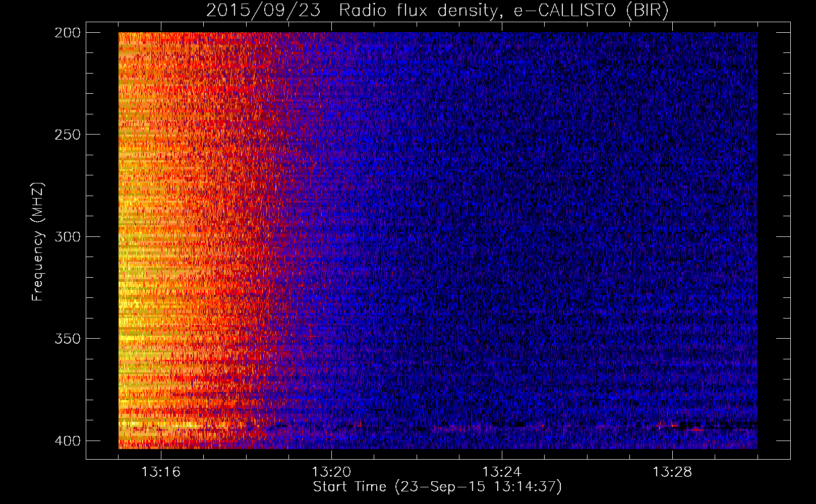
Task: Click the 350 frequency tick label
Action: click(67, 339)
